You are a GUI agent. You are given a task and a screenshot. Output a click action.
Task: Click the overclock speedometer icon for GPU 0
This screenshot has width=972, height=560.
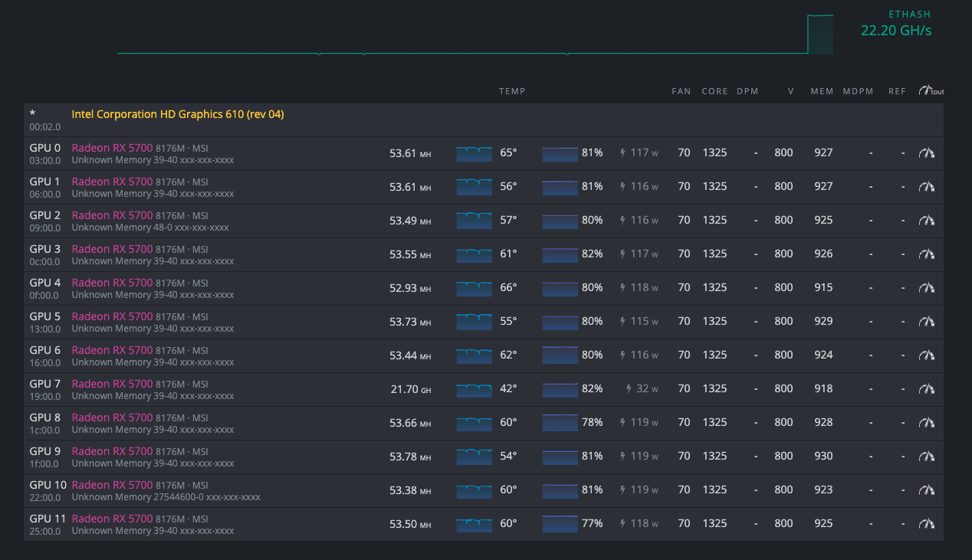point(927,153)
